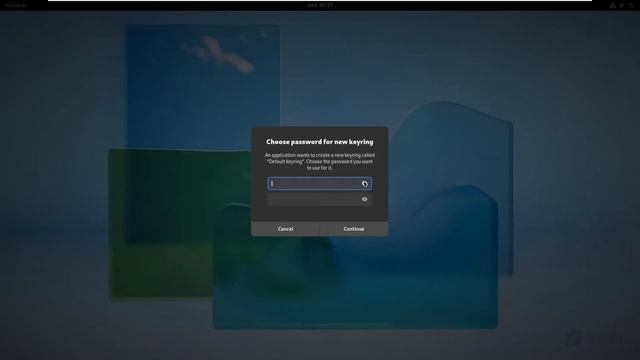Click Continue to create the keyring
The height and width of the screenshot is (360, 640).
(x=354, y=229)
